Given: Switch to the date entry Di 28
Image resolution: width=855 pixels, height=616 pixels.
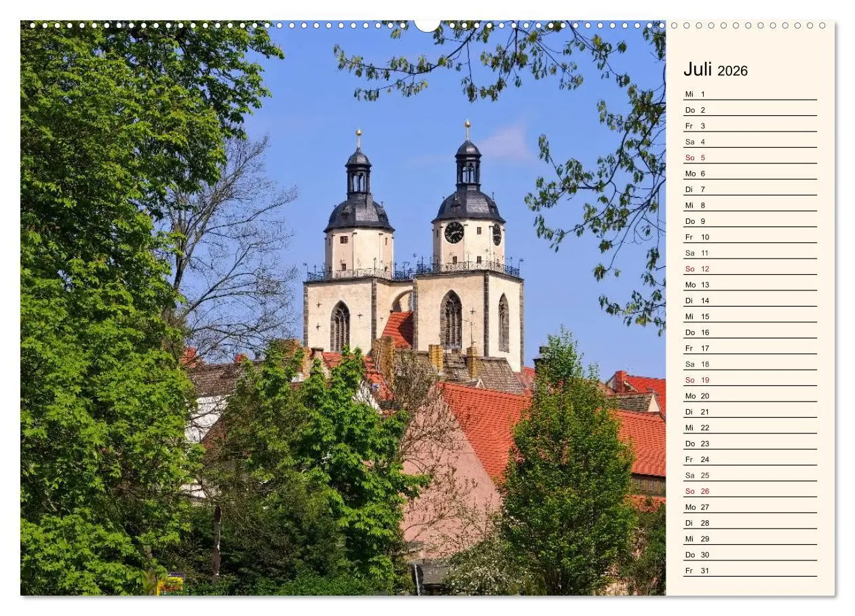Looking at the screenshot, I should (696, 522).
